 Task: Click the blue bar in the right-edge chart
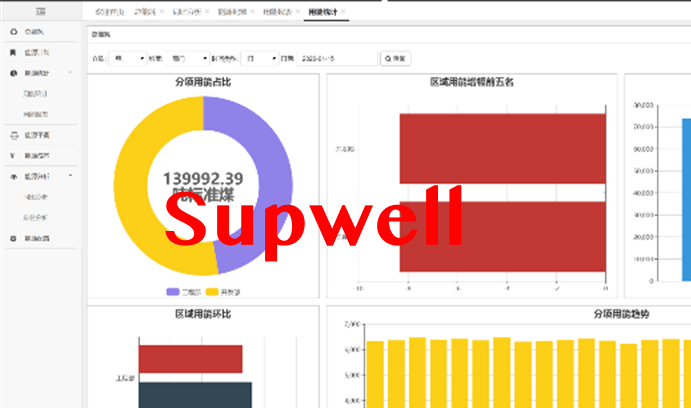click(687, 200)
